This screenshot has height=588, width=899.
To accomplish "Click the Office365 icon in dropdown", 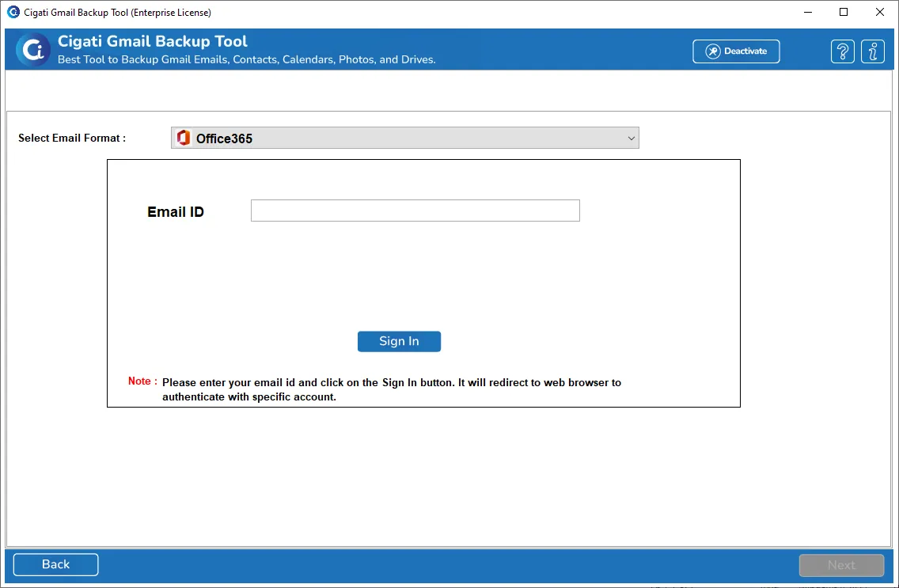I will click(x=184, y=138).
